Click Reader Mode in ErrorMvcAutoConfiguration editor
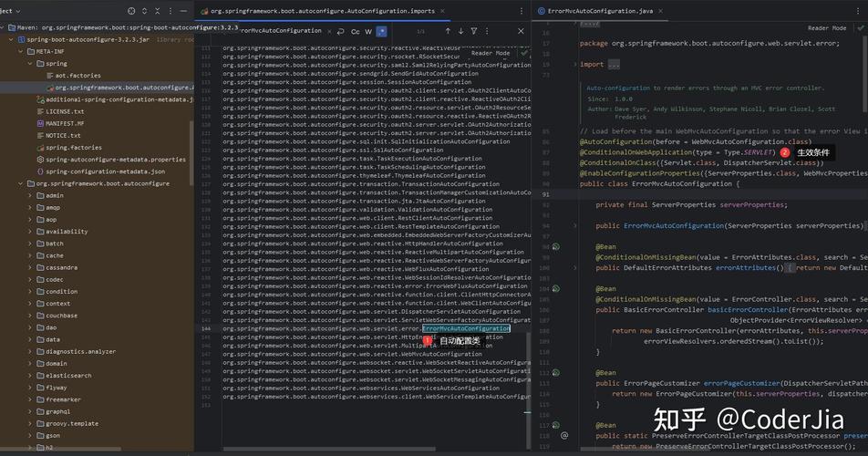Screen dimensions: 868x456 [x=826, y=28]
